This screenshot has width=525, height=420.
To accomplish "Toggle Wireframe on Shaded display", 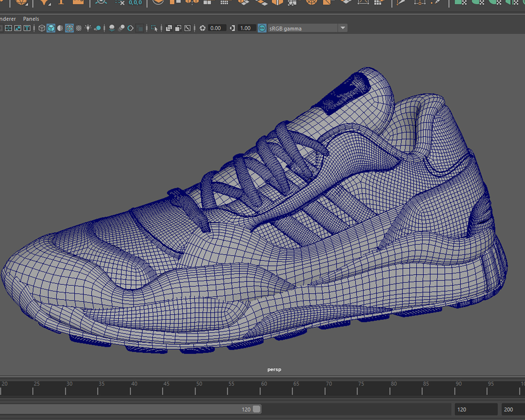I will pos(70,28).
